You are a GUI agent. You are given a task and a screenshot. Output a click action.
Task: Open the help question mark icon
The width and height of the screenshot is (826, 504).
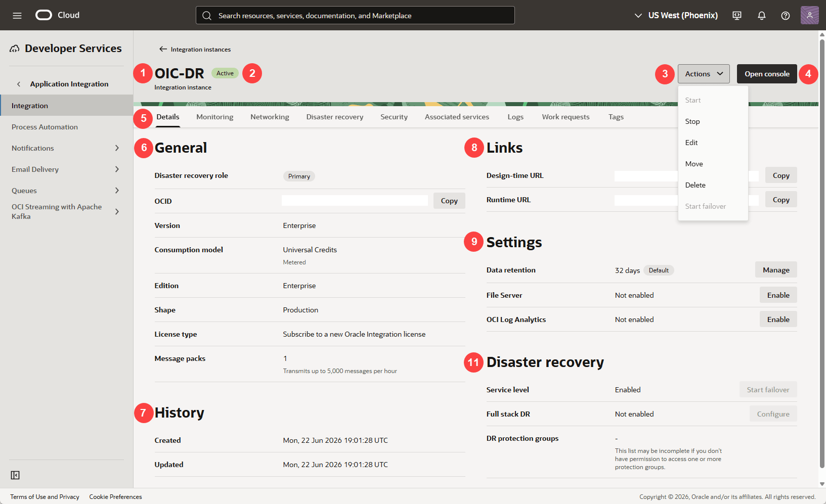click(786, 15)
